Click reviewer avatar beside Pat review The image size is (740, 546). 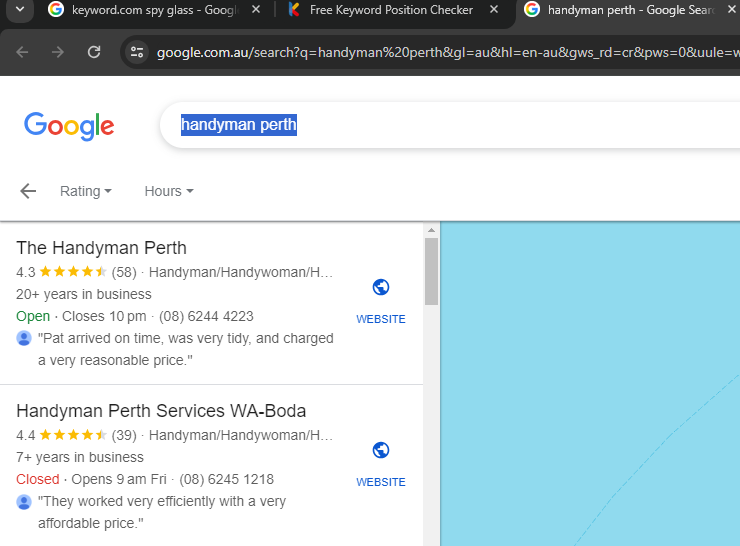[x=24, y=338]
